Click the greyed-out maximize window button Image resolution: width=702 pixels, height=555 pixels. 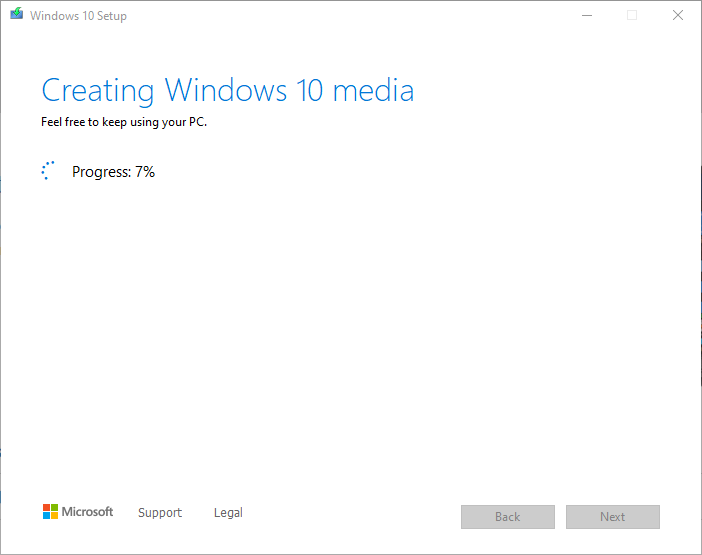[631, 15]
